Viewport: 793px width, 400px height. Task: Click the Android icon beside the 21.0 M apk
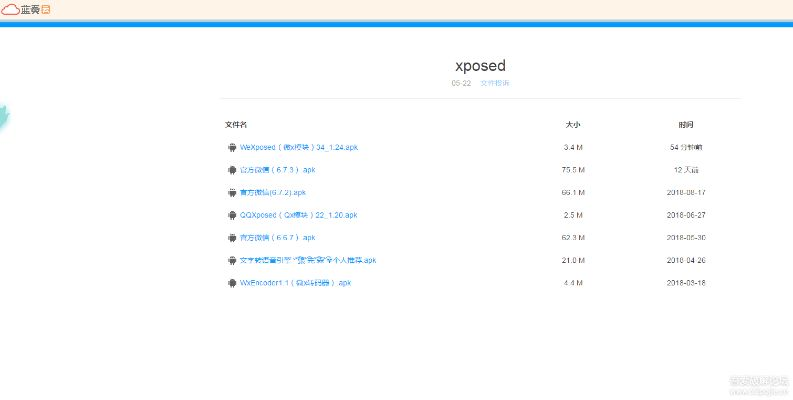point(232,260)
